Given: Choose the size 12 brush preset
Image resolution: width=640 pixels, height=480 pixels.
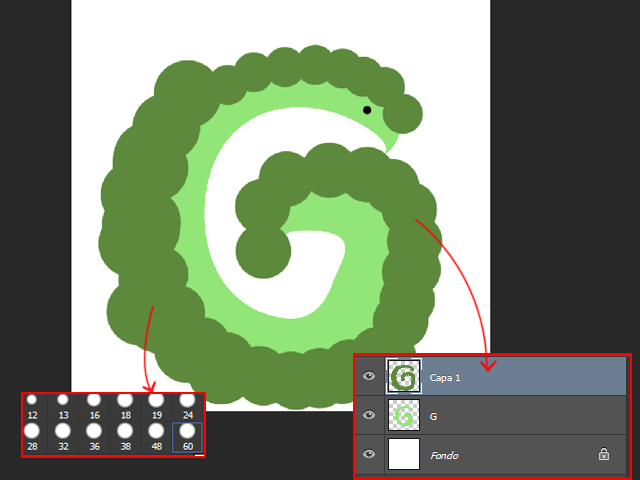Looking at the screenshot, I should point(32,407).
